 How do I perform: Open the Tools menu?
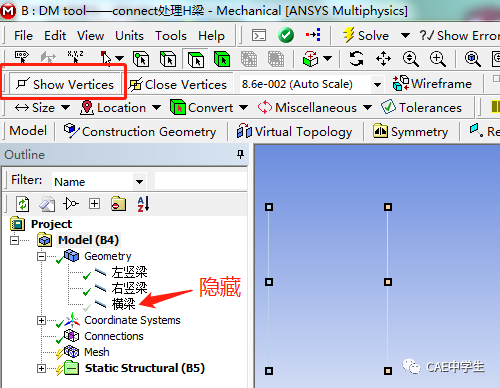tap(171, 36)
